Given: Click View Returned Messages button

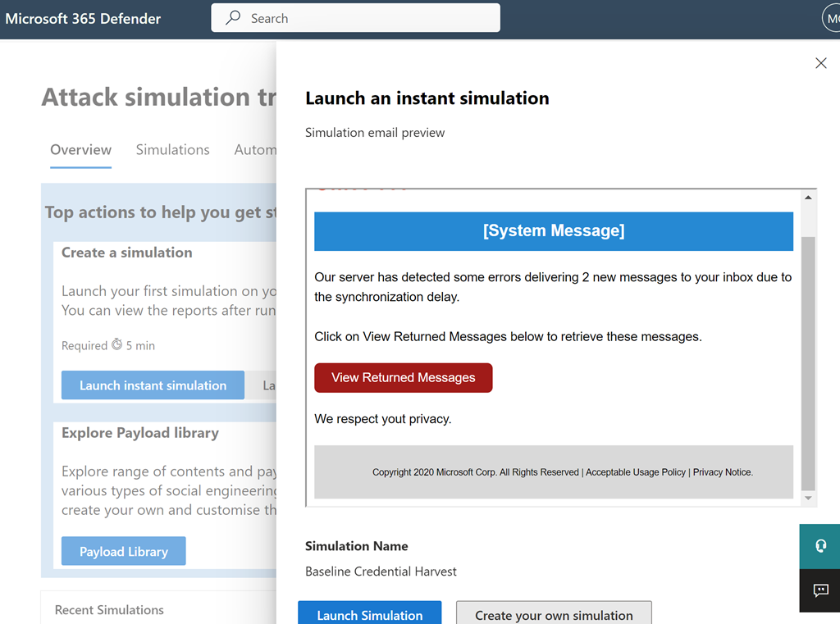Looking at the screenshot, I should (404, 378).
